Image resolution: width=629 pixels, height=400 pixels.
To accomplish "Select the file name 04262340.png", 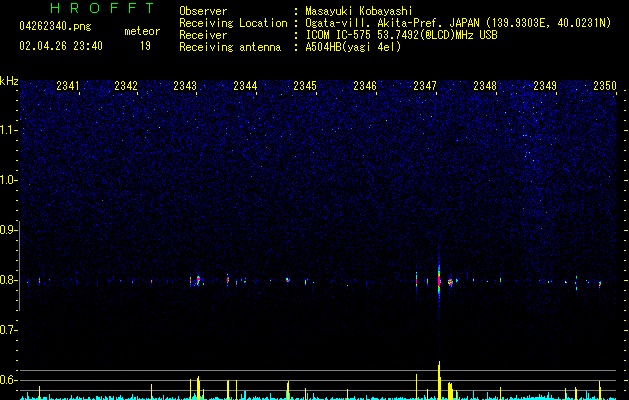I will [55, 27].
